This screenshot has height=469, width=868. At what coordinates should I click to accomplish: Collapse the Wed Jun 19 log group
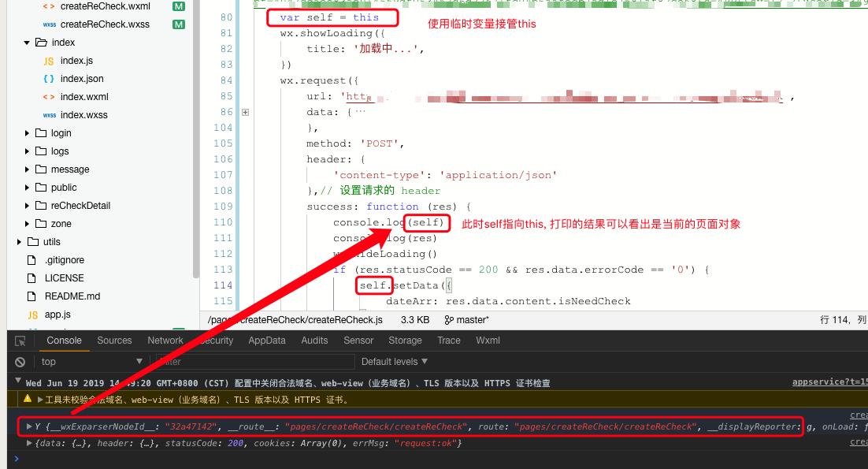[x=17, y=381]
